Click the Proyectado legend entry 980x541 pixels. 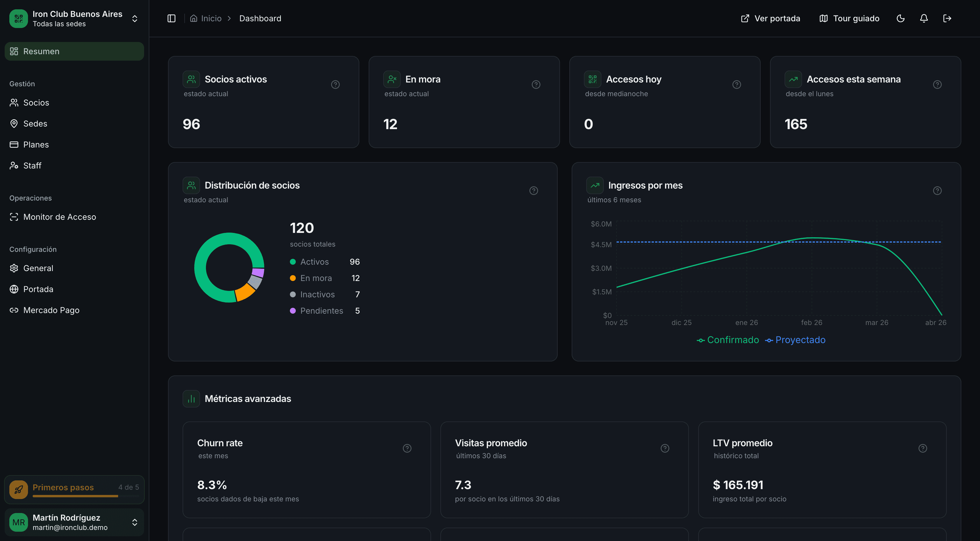[x=795, y=340]
